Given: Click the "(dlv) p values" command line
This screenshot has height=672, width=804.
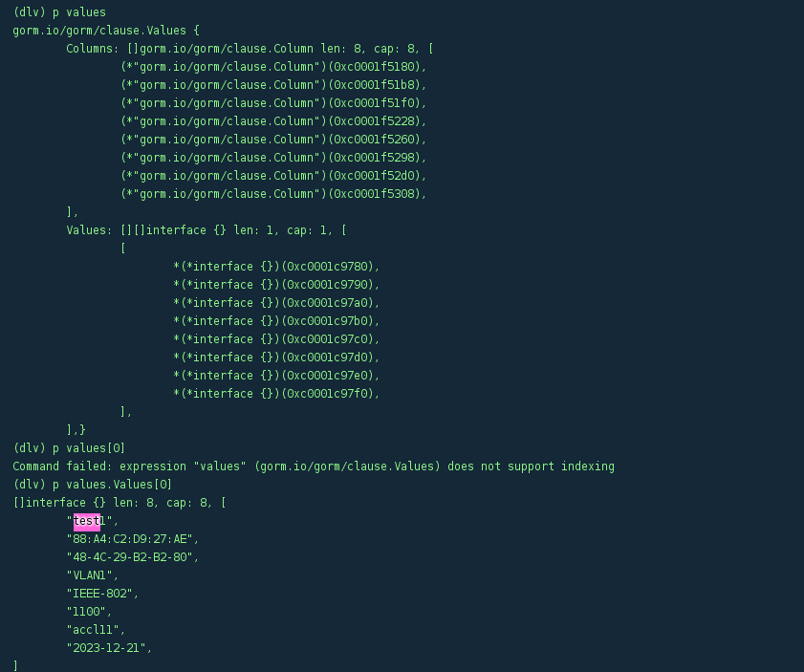Looking at the screenshot, I should [x=59, y=12].
